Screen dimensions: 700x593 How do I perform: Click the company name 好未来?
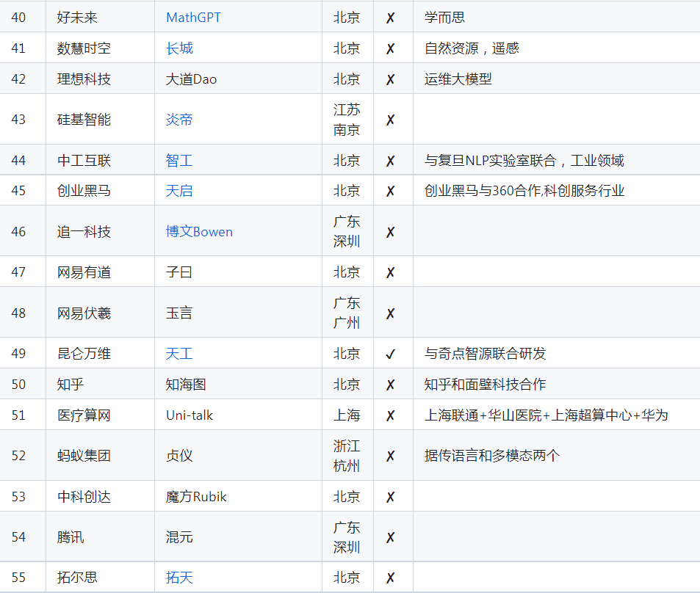tap(77, 18)
